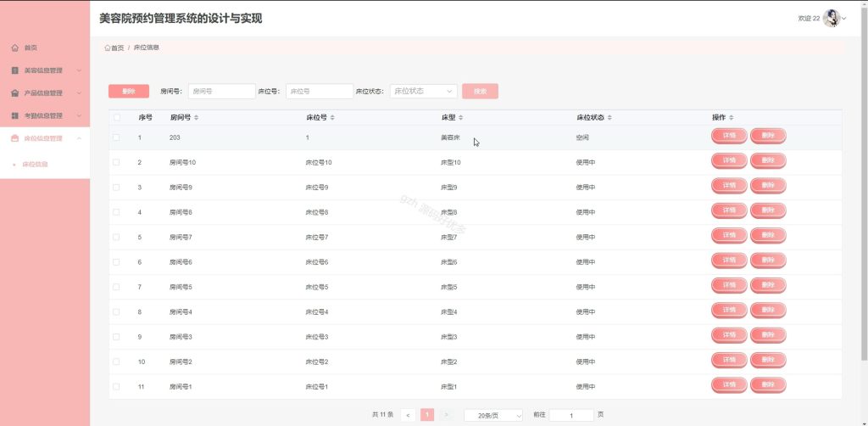Screen dimensions: 868x426
Task: Check the 房间号5 row checkbox
Action: (x=116, y=287)
